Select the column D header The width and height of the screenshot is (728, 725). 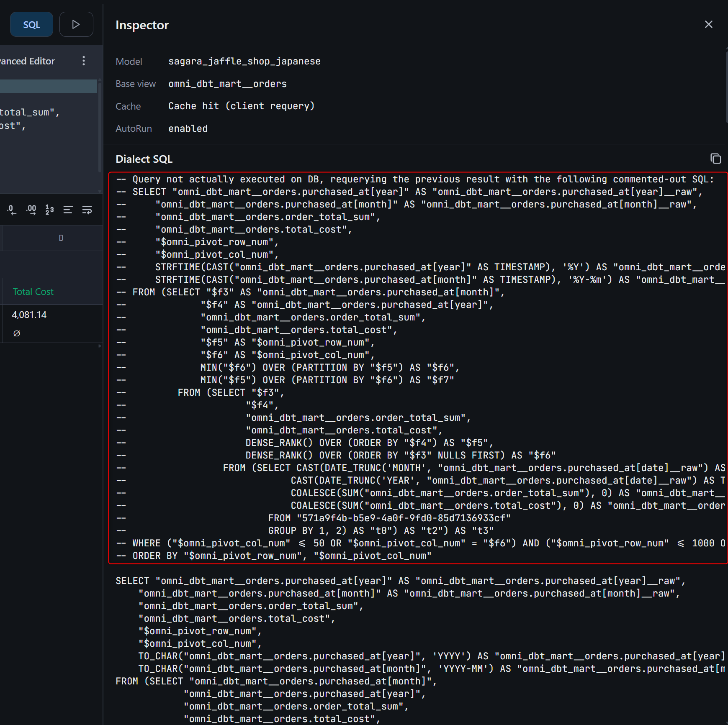pos(61,238)
